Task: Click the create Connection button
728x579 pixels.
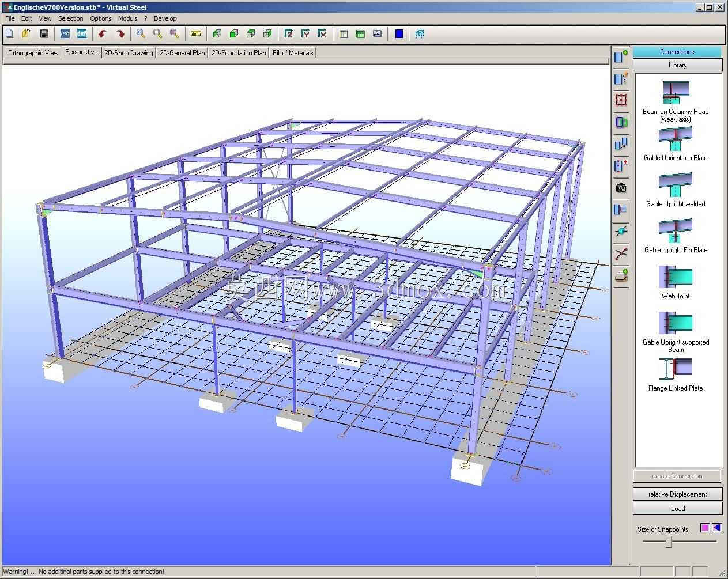Action: 677,476
